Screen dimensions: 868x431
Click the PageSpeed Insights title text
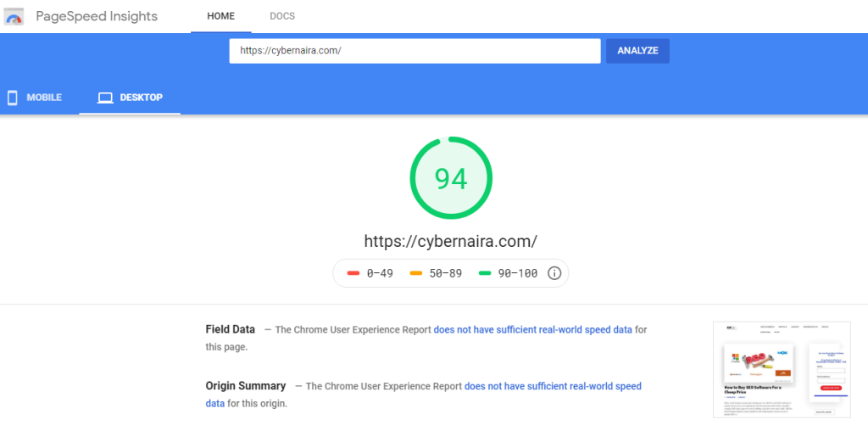(x=97, y=17)
